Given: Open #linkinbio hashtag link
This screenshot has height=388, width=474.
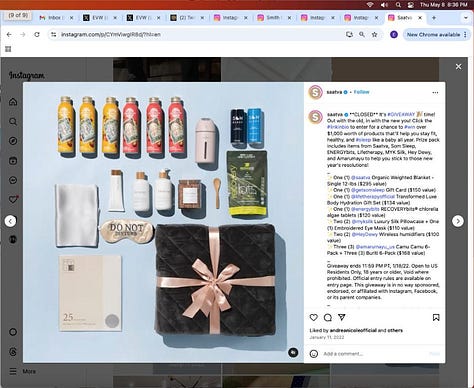Looking at the screenshot, I should [338, 127].
